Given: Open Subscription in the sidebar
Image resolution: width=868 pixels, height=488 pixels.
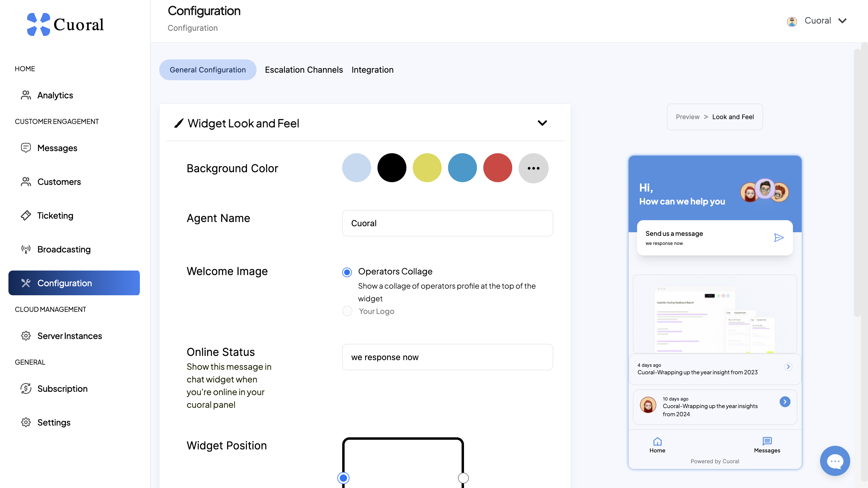Looking at the screenshot, I should click(62, 388).
